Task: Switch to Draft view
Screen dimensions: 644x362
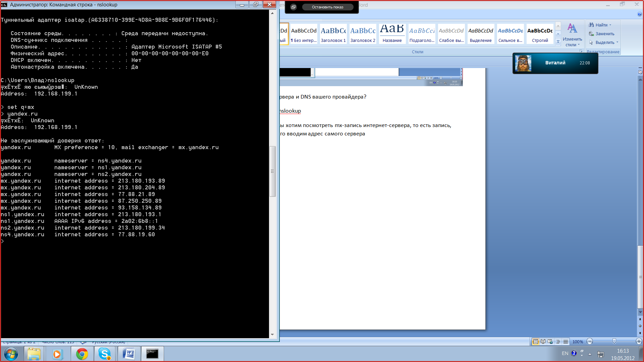Action: 566,342
